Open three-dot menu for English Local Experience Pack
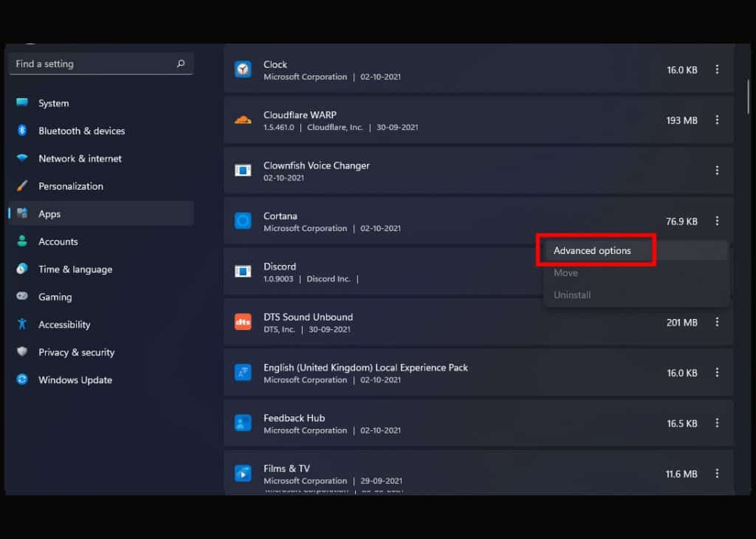Image resolution: width=756 pixels, height=539 pixels. pos(717,372)
